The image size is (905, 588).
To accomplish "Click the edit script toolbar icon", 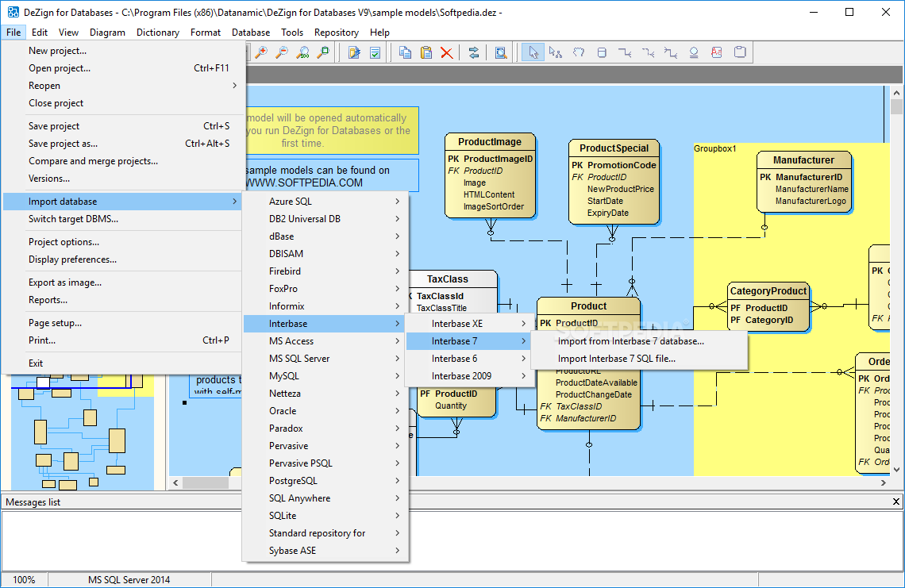I will click(x=354, y=52).
